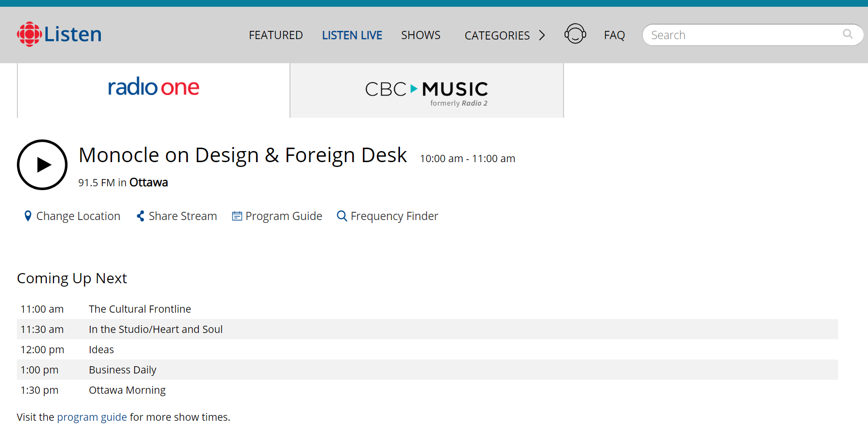Follow the program guide text link

[x=92, y=417]
